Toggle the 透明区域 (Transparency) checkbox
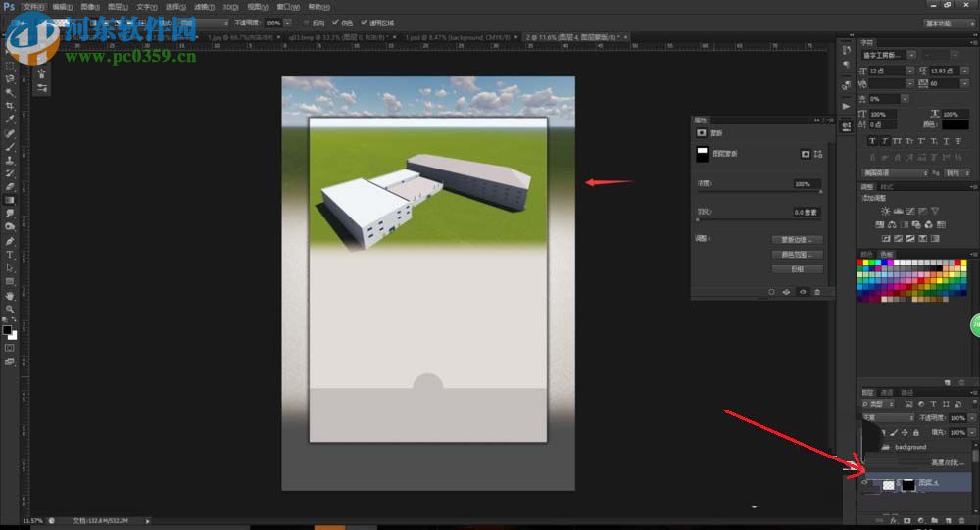This screenshot has height=530, width=980. 364,23
